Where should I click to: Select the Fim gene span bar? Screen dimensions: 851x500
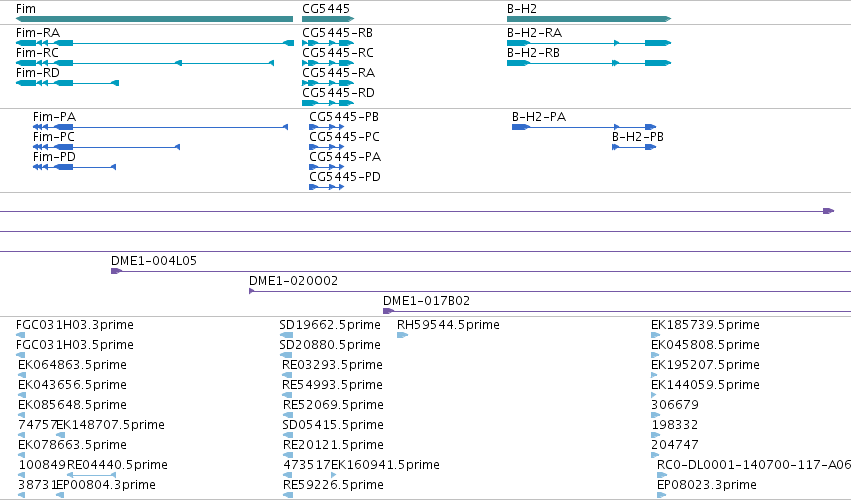(155, 19)
